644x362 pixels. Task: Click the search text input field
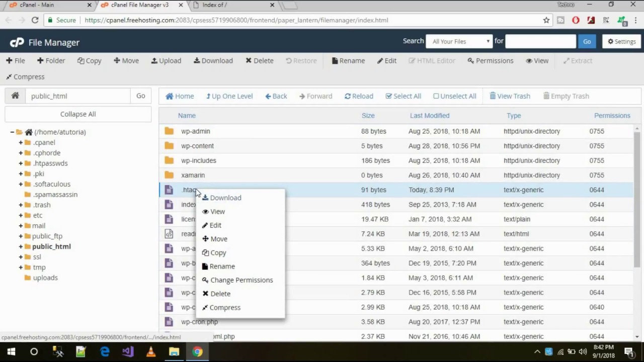540,41
